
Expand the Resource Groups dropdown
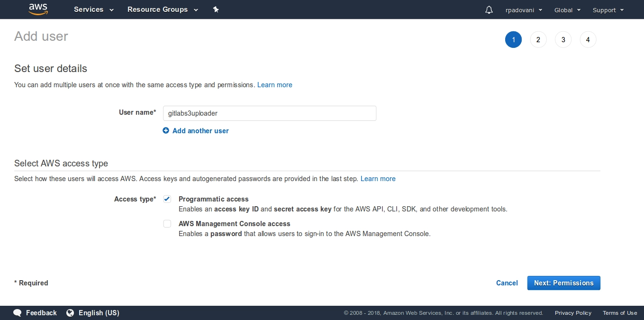163,9
